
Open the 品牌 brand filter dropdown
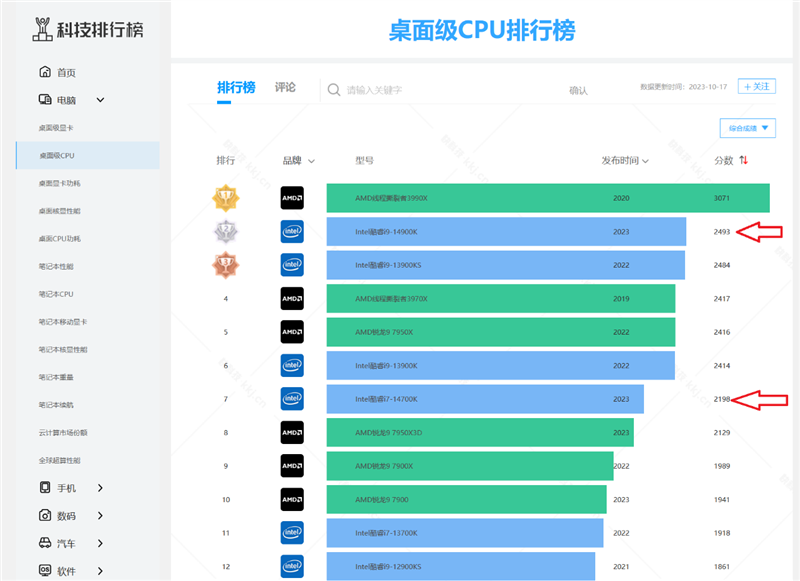click(x=298, y=161)
